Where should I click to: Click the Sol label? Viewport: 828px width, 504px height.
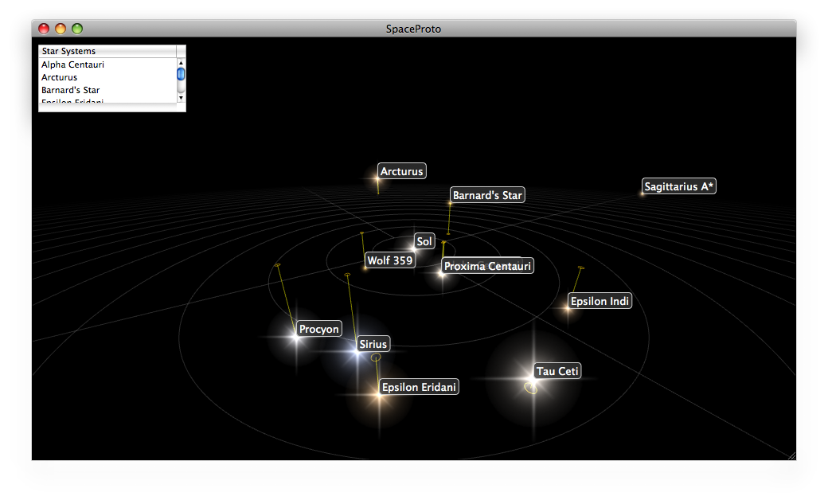coord(424,241)
